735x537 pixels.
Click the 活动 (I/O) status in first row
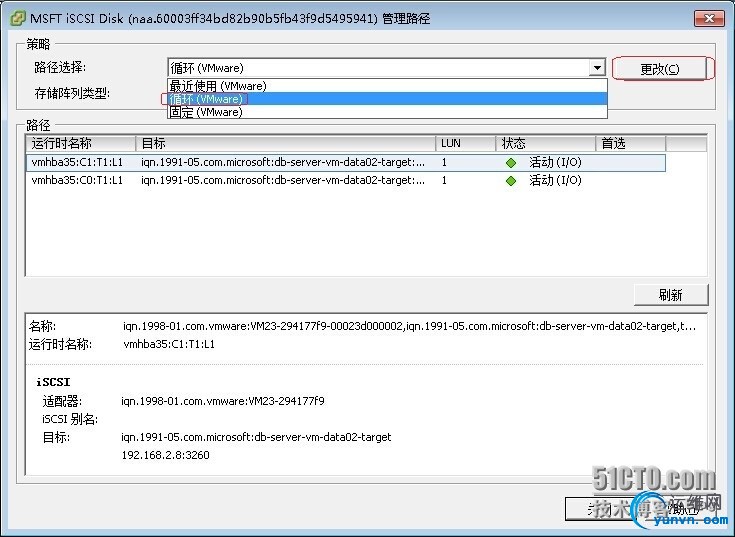555,163
